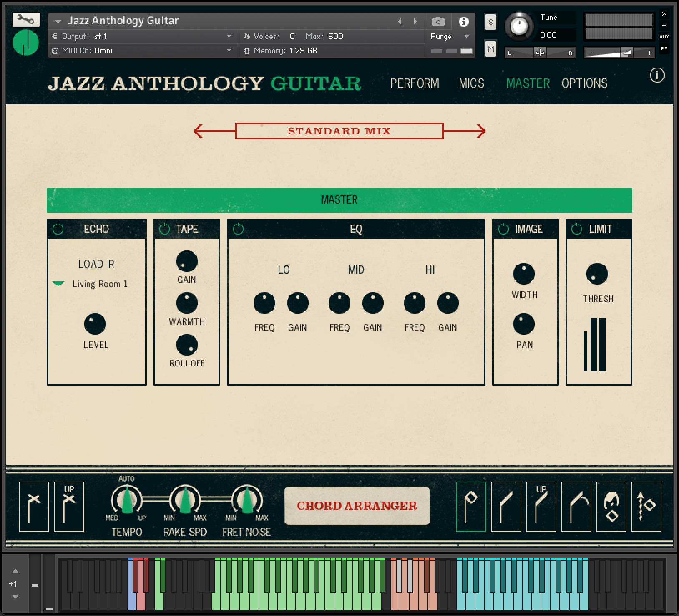
Task: Disable the LIMIT power switch
Action: pyautogui.click(x=576, y=229)
